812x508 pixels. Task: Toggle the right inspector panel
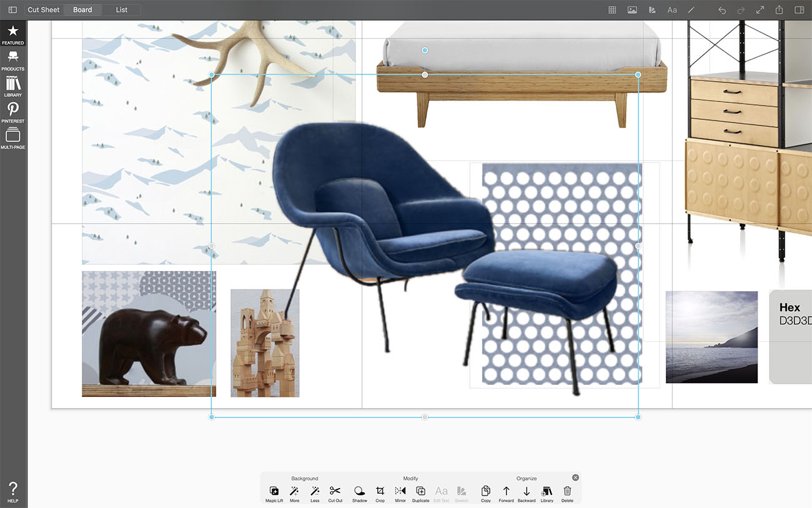pyautogui.click(x=799, y=10)
